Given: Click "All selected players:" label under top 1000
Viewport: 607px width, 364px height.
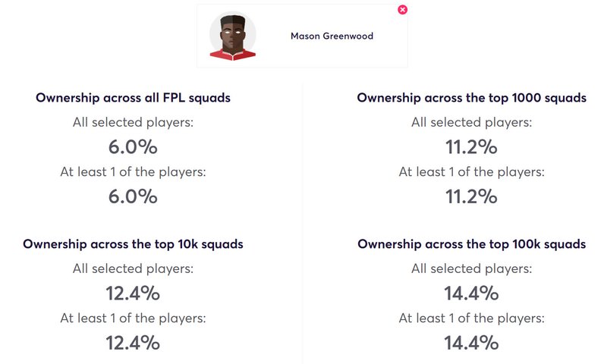Looking at the screenshot, I should point(471,123).
